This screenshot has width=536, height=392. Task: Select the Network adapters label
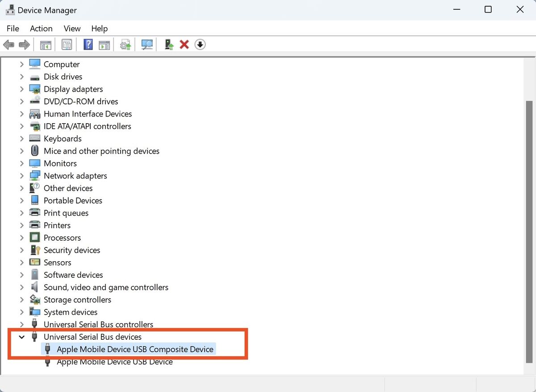coord(75,176)
